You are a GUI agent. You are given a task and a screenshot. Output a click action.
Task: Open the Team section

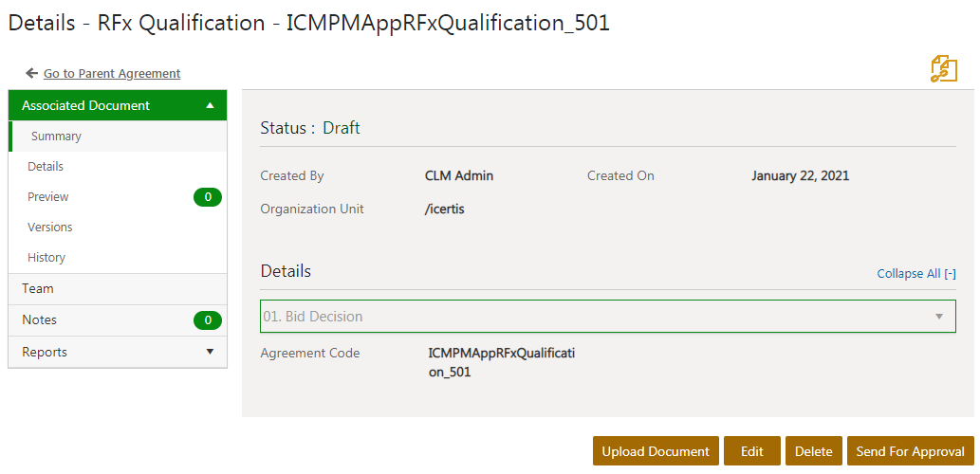[38, 288]
